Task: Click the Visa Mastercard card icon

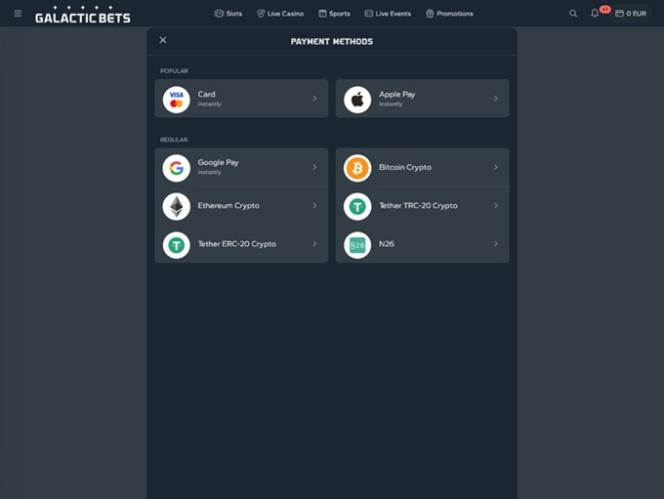Action: point(176,99)
